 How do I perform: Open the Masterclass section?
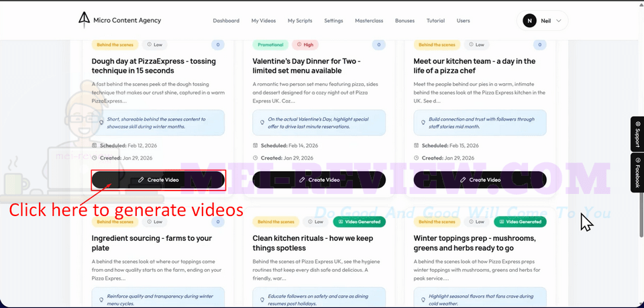(x=369, y=21)
